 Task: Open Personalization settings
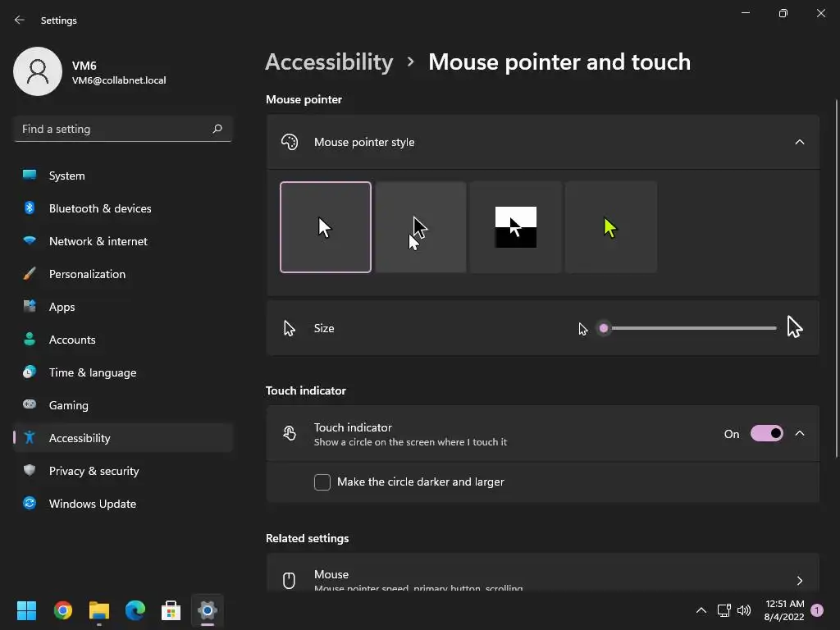tap(123, 273)
